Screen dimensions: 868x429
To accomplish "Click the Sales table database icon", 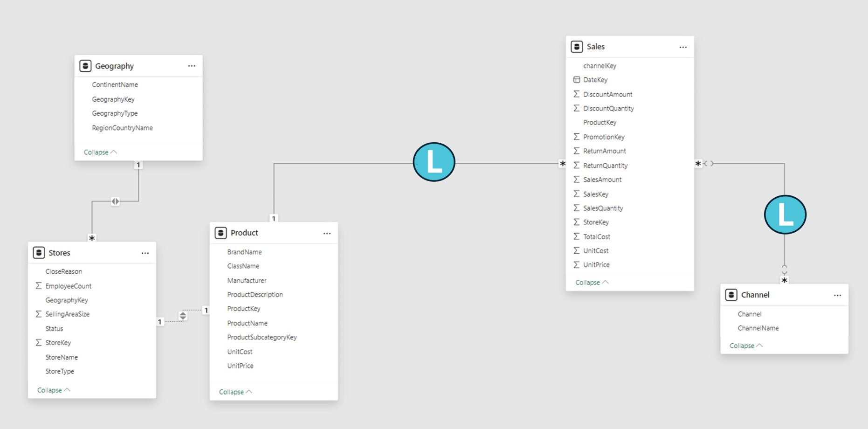I will pyautogui.click(x=577, y=47).
